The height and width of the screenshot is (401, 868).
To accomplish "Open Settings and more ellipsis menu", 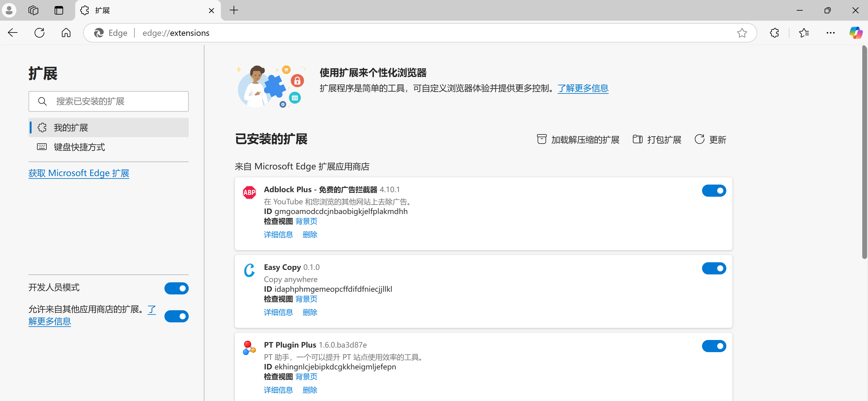I will click(830, 33).
